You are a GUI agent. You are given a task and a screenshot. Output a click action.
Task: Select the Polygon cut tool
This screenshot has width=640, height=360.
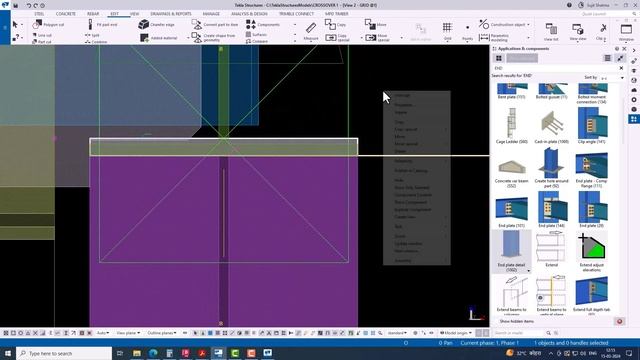[x=48, y=24]
